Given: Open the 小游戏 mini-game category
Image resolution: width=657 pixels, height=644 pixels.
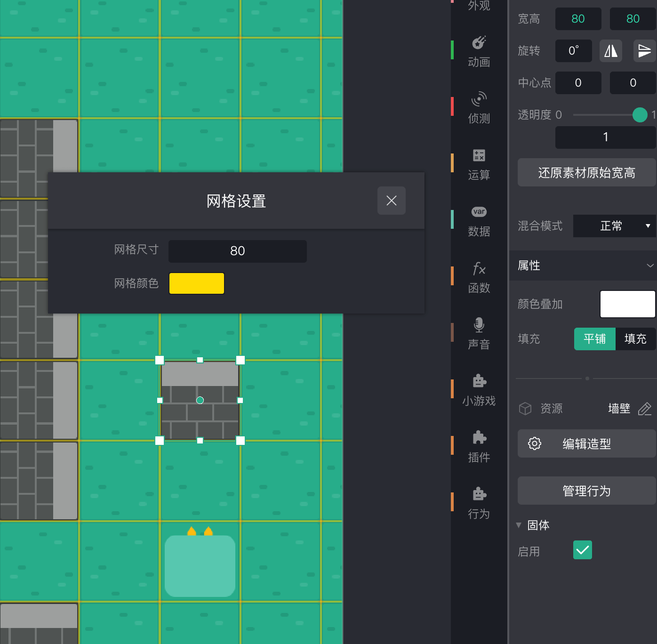Looking at the screenshot, I should click(x=479, y=390).
